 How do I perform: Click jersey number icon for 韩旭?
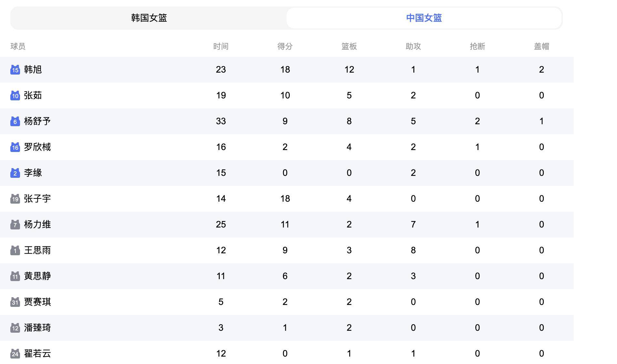coord(15,70)
